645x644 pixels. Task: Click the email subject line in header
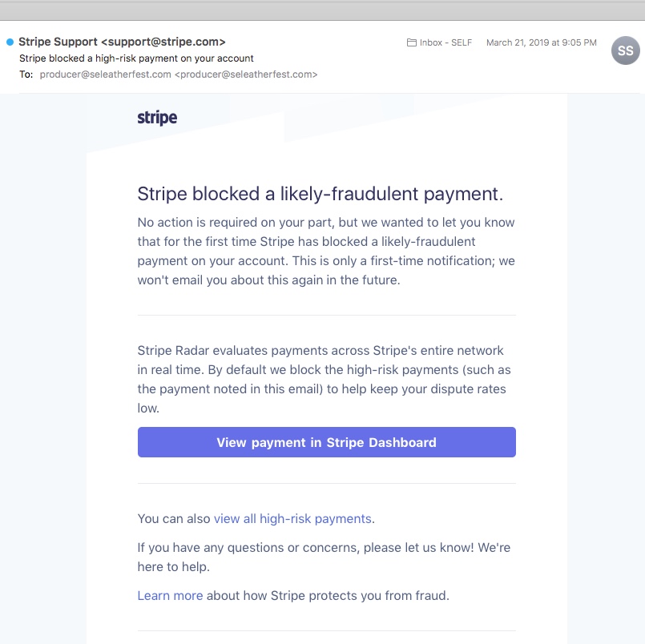(x=136, y=58)
